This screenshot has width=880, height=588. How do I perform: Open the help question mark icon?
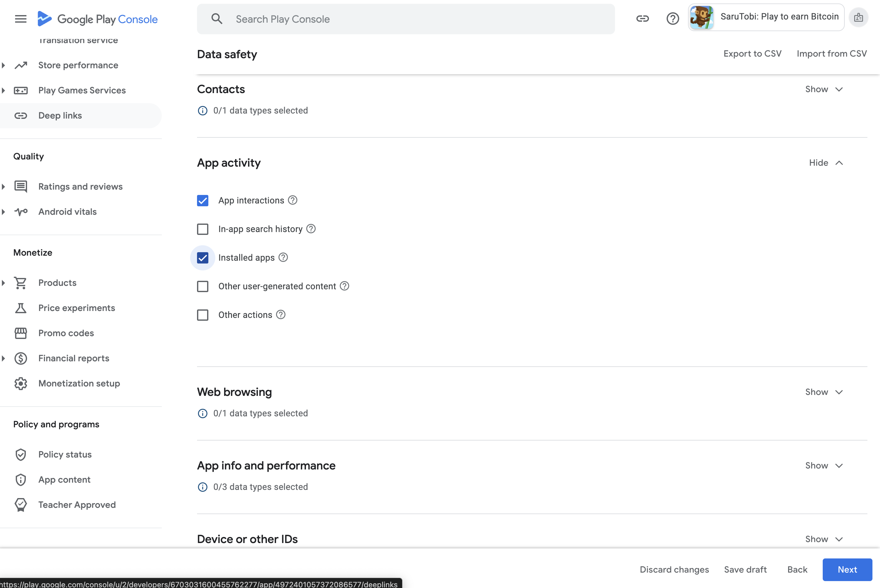click(x=673, y=18)
